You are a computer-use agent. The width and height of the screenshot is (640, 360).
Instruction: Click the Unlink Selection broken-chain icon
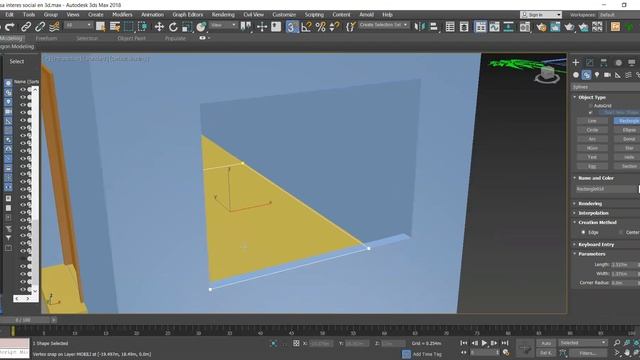tap(40, 27)
